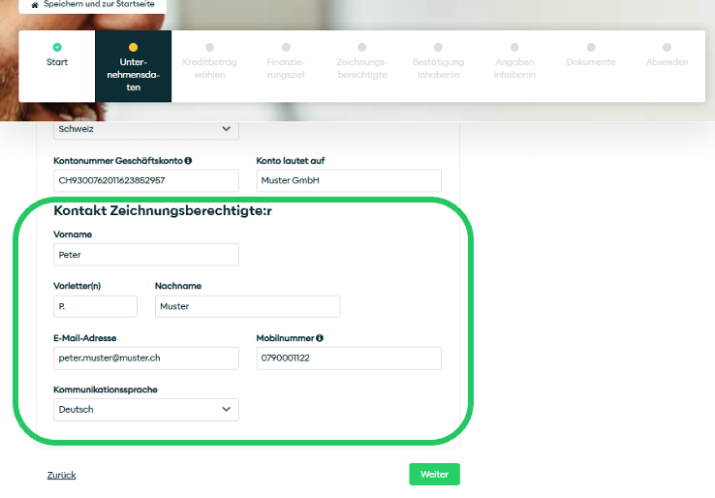
Task: Click the yellow dot on the Unternehmensdaten step
Action: click(133, 47)
